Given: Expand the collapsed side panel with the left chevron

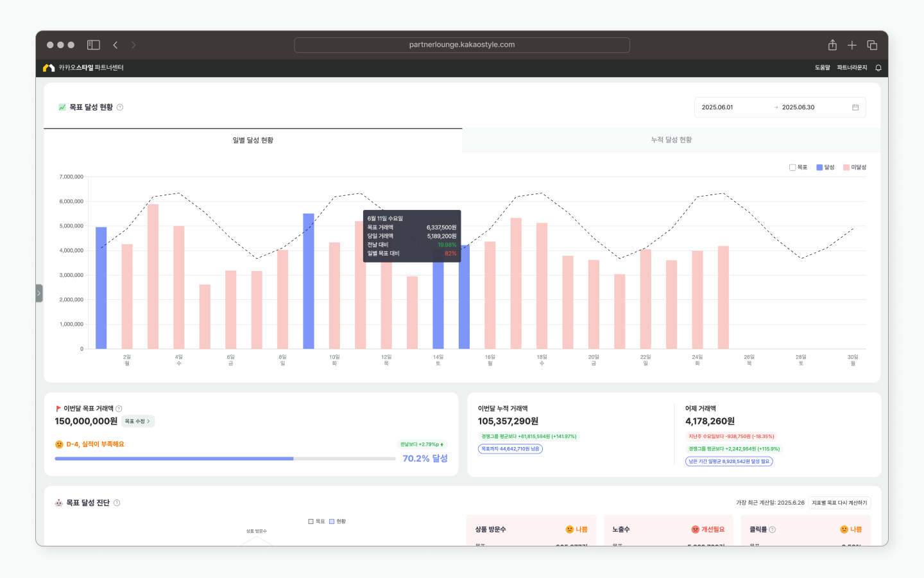Looking at the screenshot, I should tap(39, 293).
